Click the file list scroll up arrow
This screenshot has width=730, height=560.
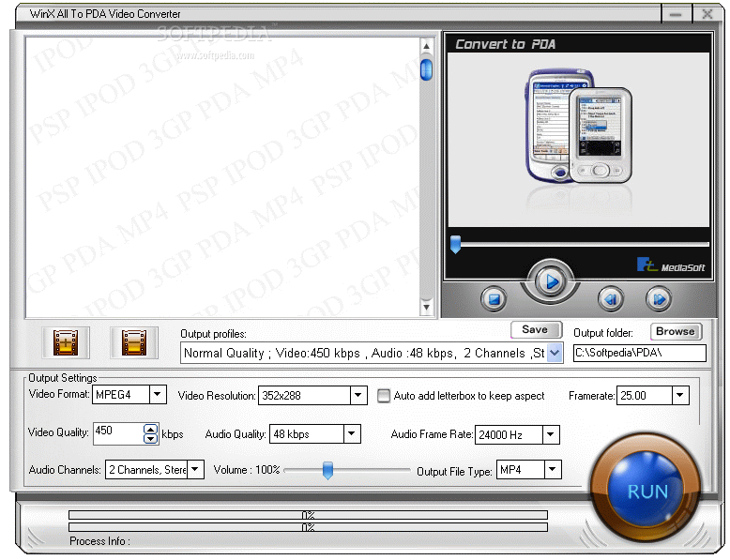426,46
